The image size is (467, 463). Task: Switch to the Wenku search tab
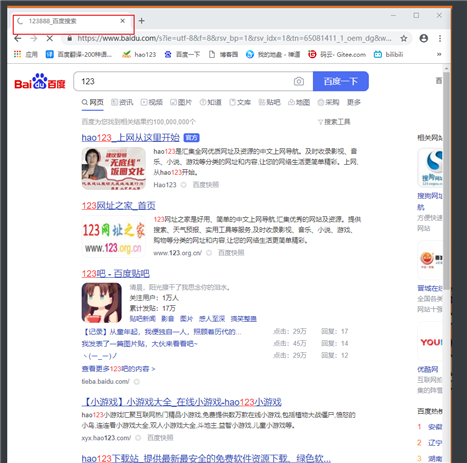(x=240, y=102)
